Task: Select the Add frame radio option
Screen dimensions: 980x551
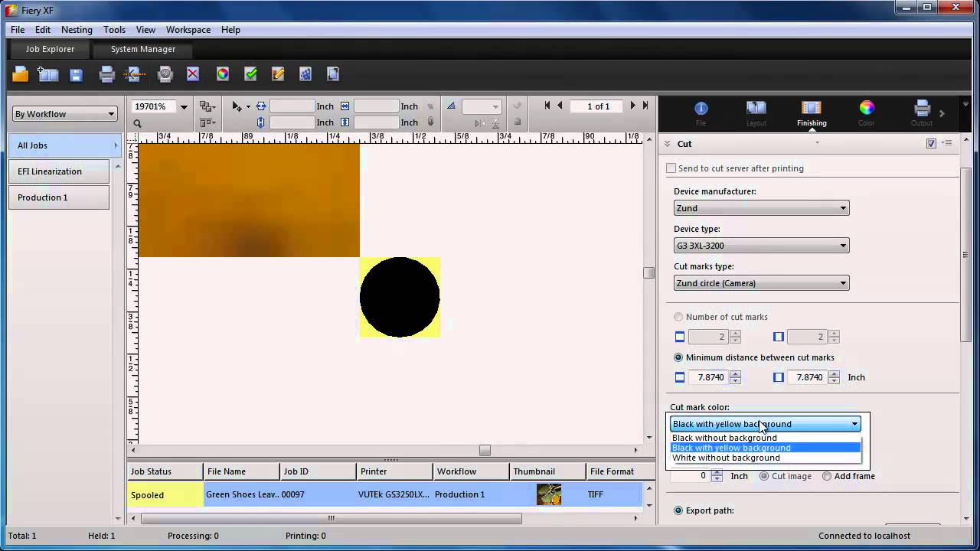Action: point(827,476)
